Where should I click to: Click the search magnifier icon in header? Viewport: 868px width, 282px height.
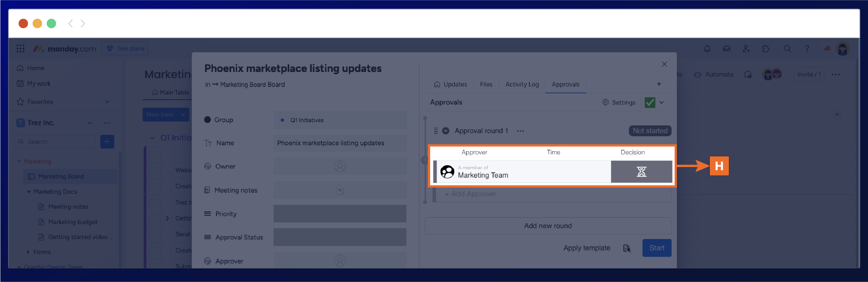(787, 49)
